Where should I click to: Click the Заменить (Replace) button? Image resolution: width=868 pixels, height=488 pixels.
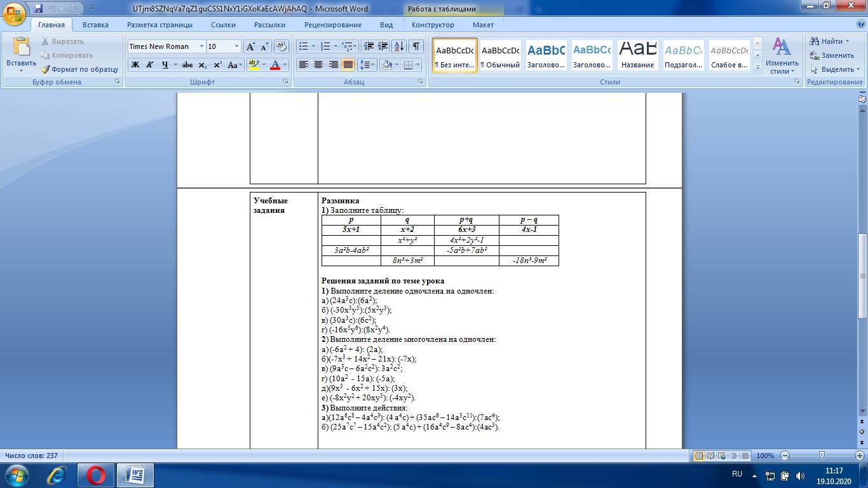pos(832,55)
